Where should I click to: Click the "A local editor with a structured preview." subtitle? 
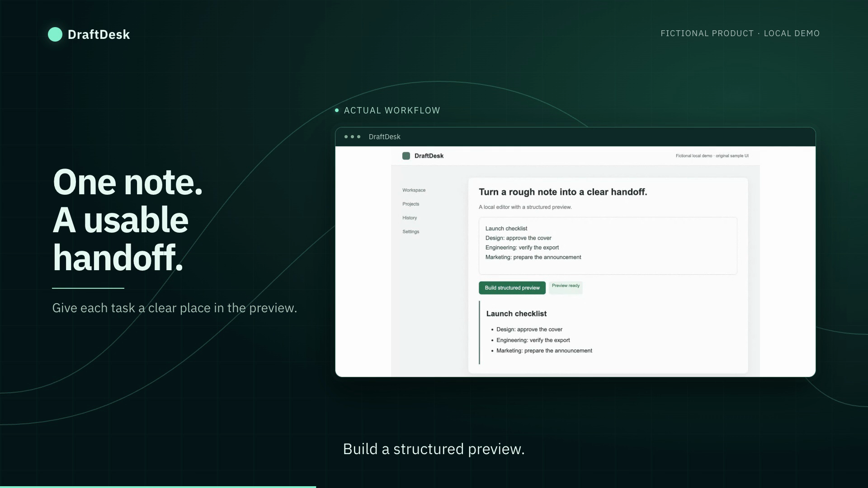(525, 207)
